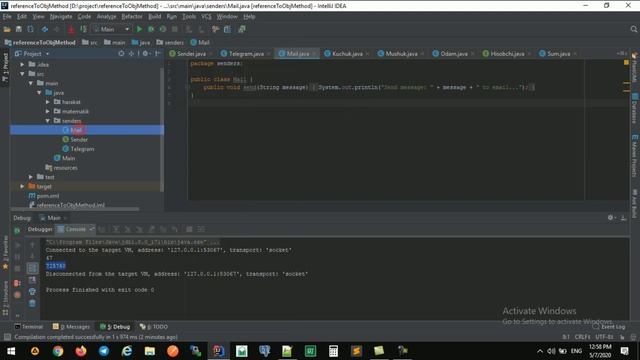This screenshot has height=360, width=640.
Task: Collapse the main folder in tree
Action: click(31, 83)
